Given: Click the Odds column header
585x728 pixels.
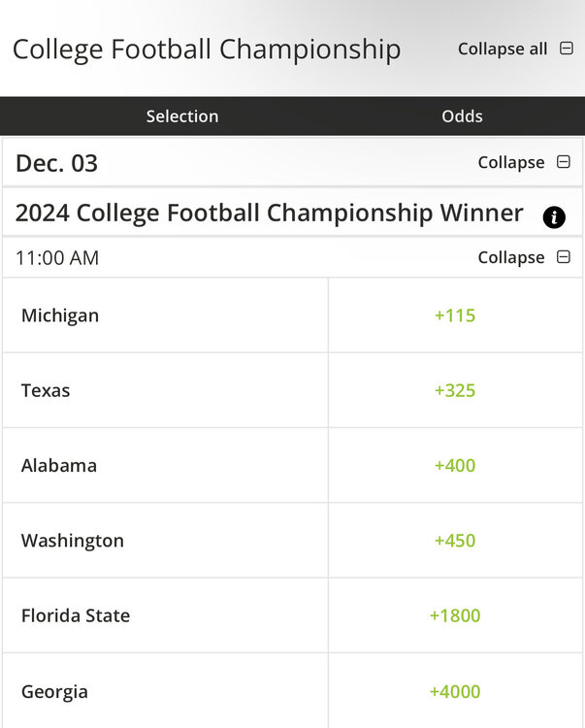Looking at the screenshot, I should tap(462, 116).
